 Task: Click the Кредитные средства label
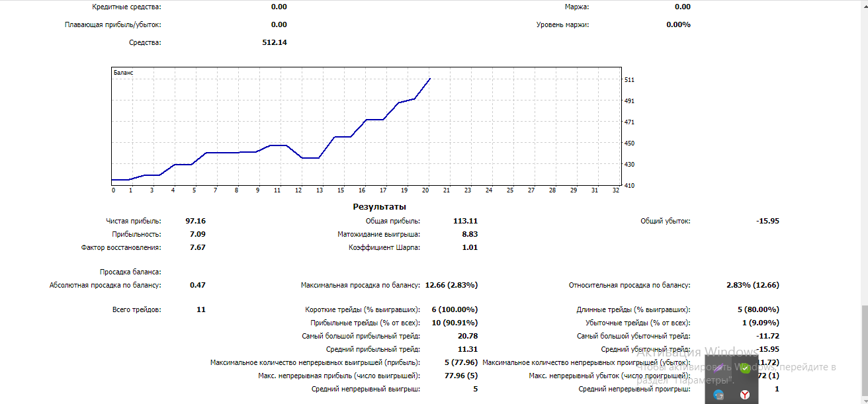point(126,7)
